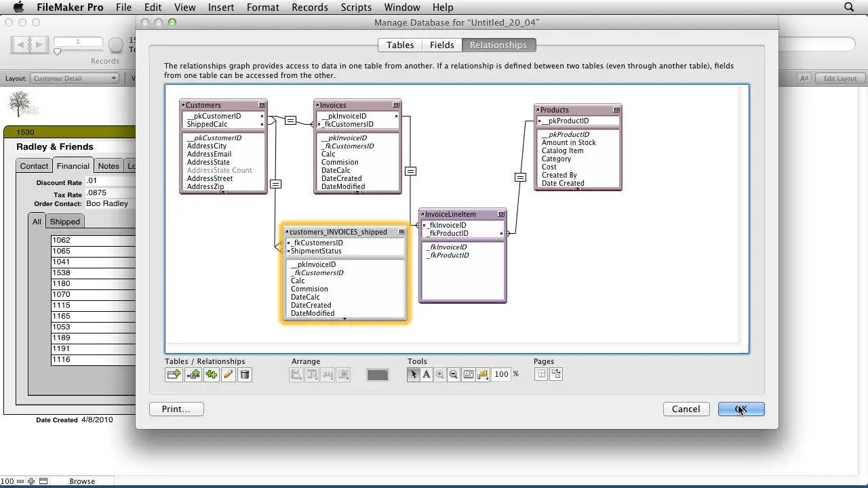
Task: Collapse the Products table occurrence
Action: pyautogui.click(x=616, y=110)
